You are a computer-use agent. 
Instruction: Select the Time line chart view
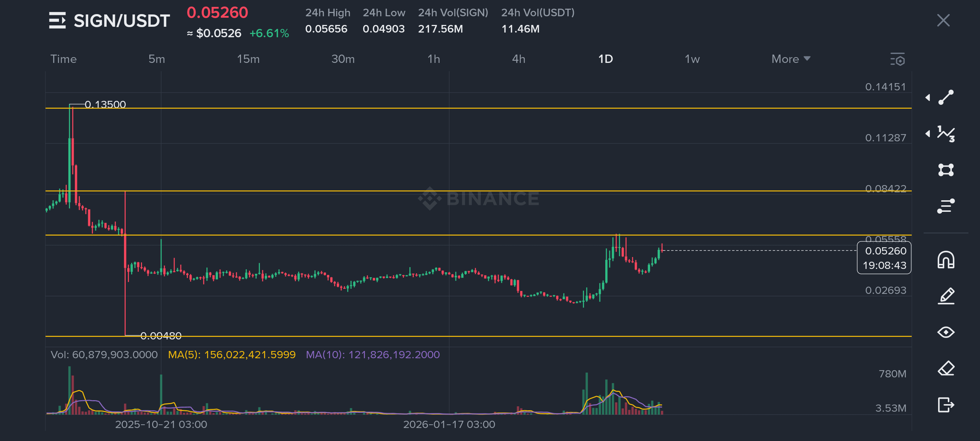[64, 59]
